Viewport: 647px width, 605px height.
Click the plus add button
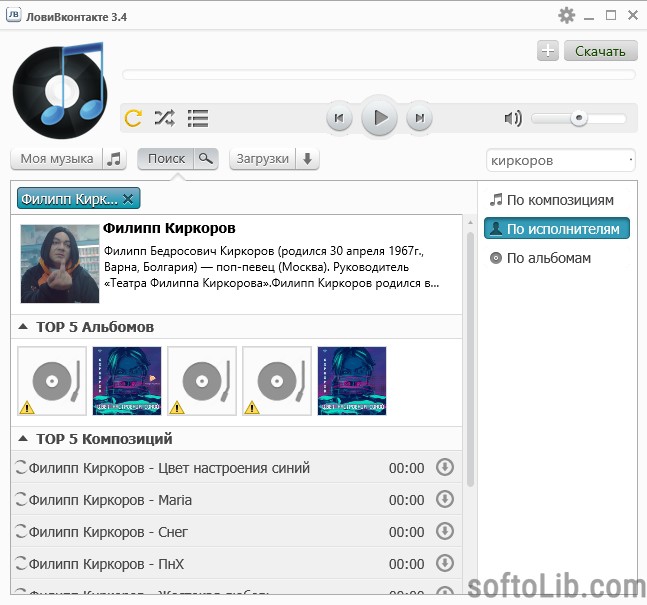pos(548,51)
